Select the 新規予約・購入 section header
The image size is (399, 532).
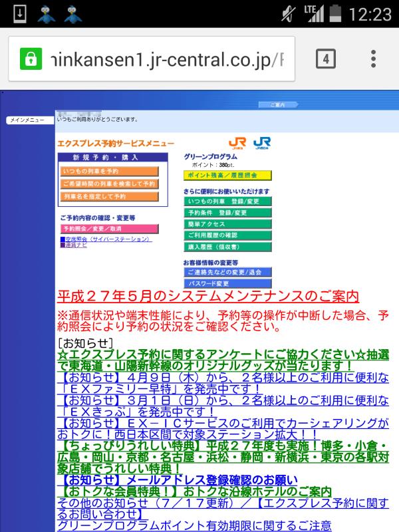coord(113,157)
